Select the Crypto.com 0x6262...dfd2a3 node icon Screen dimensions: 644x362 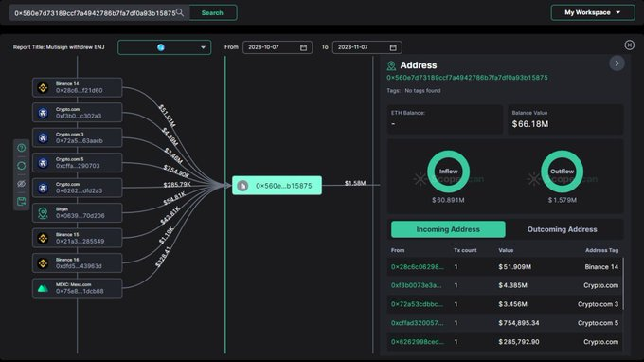click(x=43, y=188)
